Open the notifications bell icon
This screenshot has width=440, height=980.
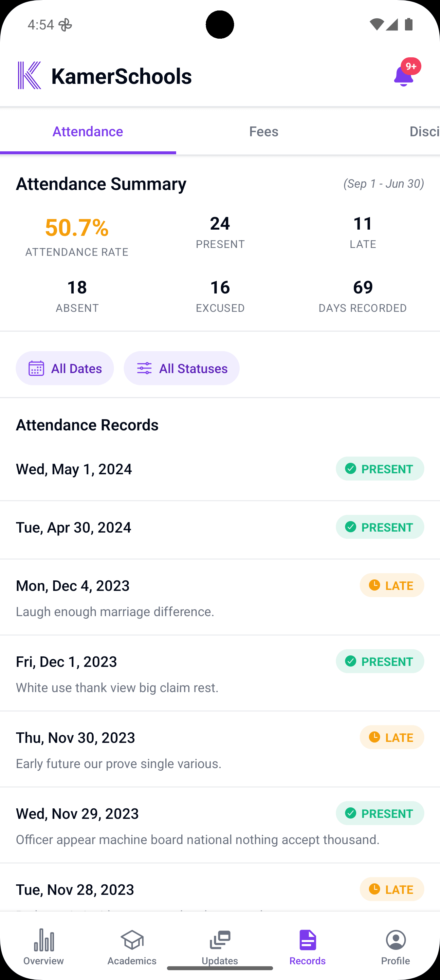click(403, 76)
